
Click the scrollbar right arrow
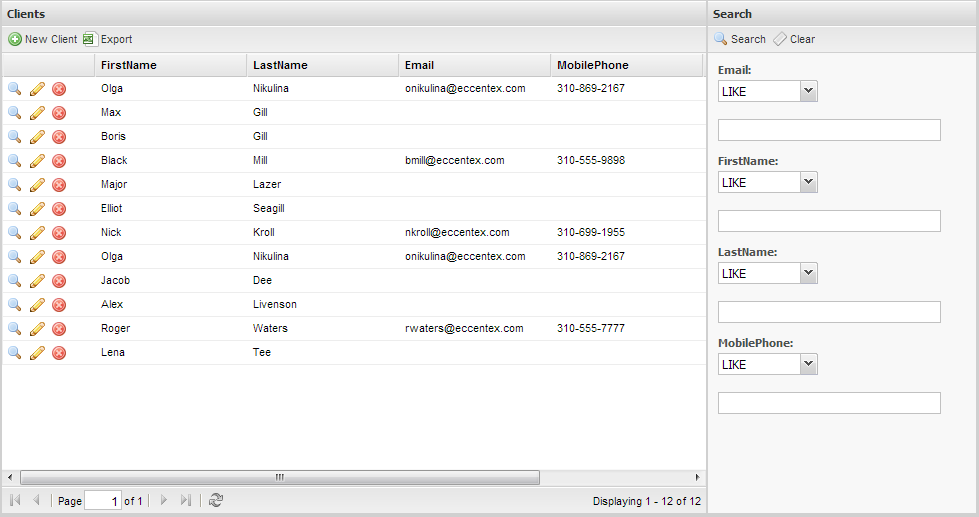click(x=697, y=478)
